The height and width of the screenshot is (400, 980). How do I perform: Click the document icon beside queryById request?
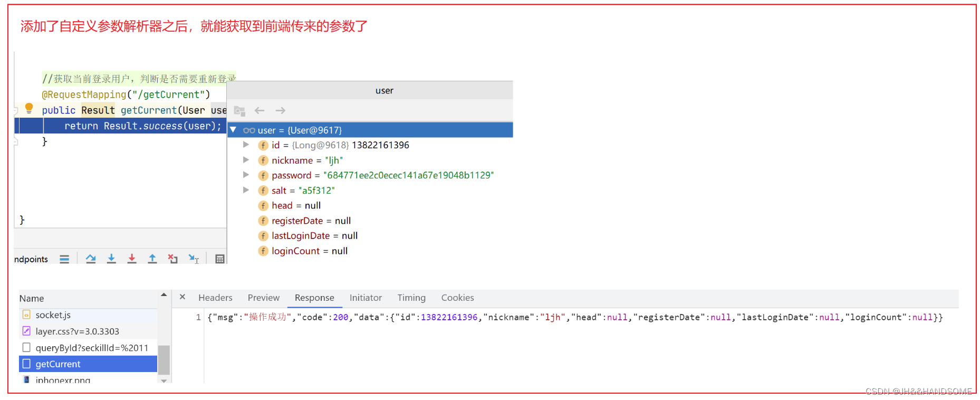tap(26, 347)
